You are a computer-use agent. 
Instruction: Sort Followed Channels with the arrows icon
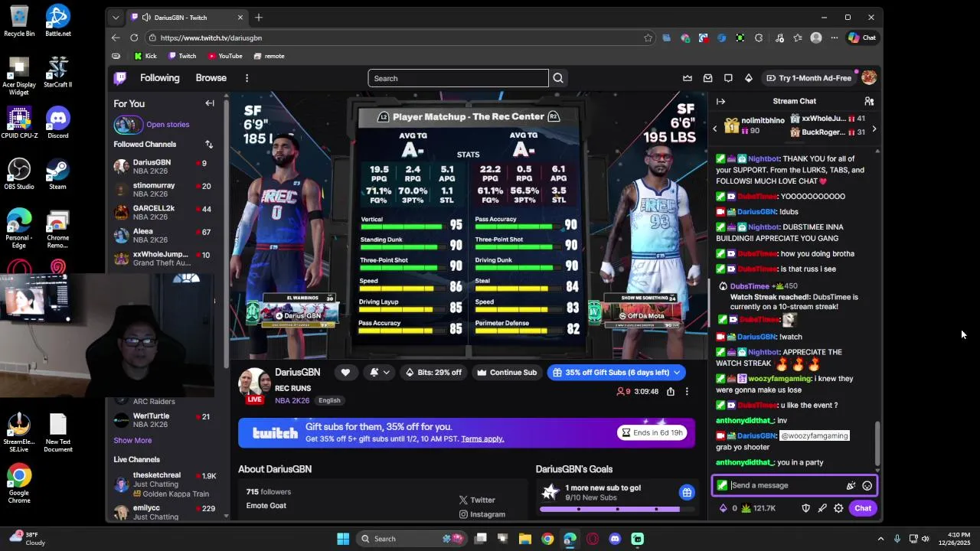[x=209, y=144]
